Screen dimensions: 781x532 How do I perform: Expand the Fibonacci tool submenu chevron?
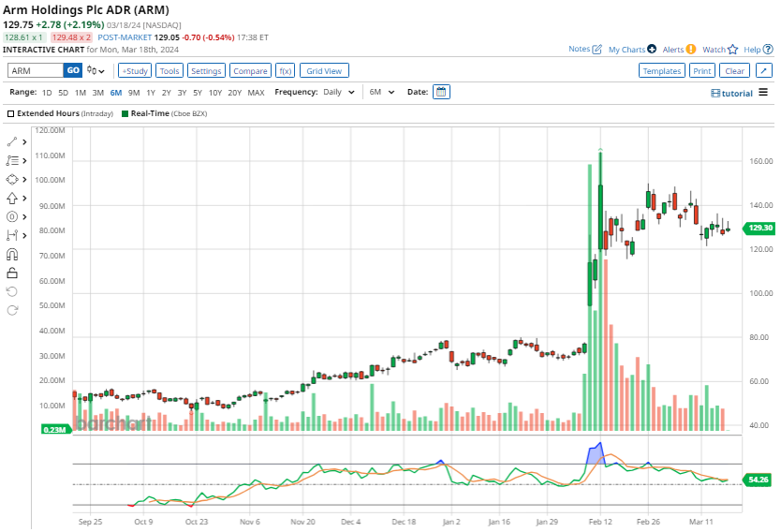click(x=24, y=160)
